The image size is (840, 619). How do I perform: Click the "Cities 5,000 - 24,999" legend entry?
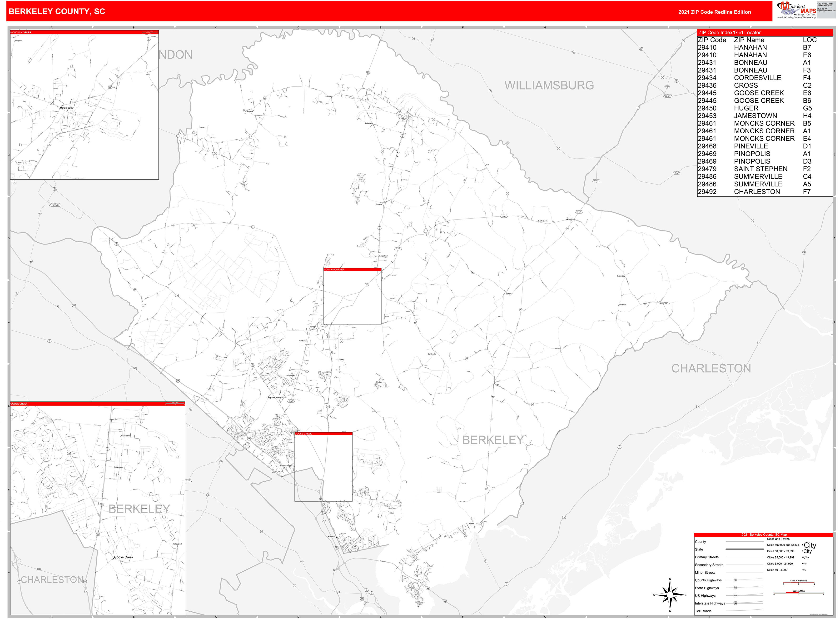[787, 564]
